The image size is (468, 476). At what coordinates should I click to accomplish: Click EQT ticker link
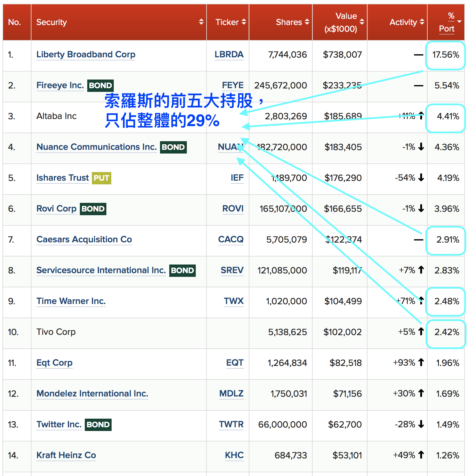click(x=235, y=363)
